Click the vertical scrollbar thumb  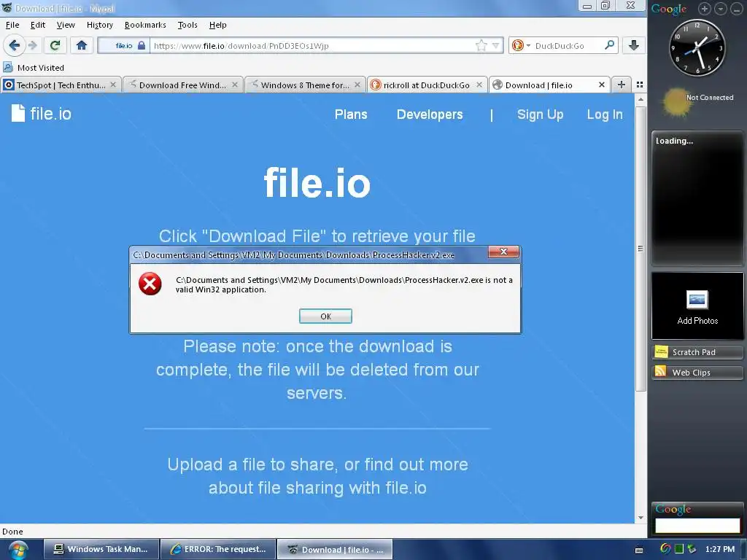640,248
